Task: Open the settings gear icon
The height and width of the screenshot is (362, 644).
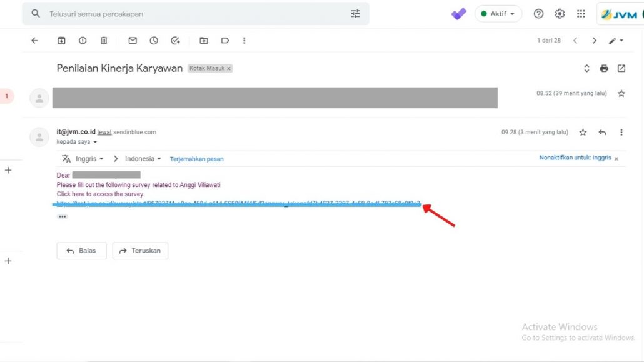Action: (560, 14)
